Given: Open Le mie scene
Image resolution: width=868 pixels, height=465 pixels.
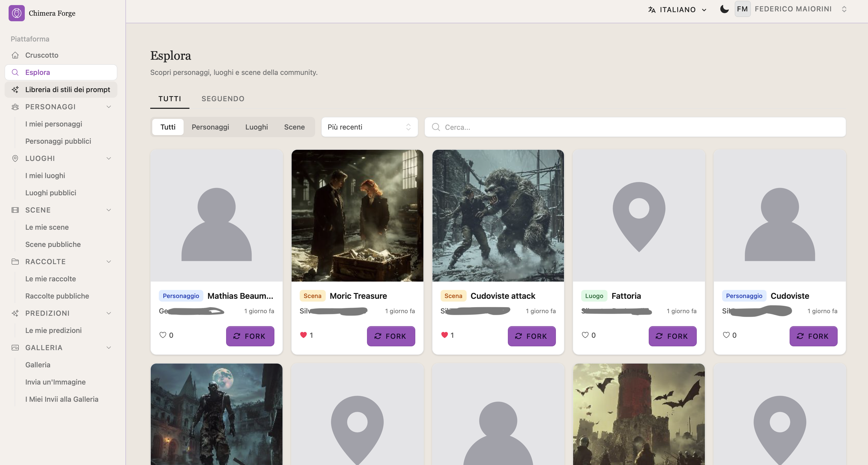Looking at the screenshot, I should [47, 227].
